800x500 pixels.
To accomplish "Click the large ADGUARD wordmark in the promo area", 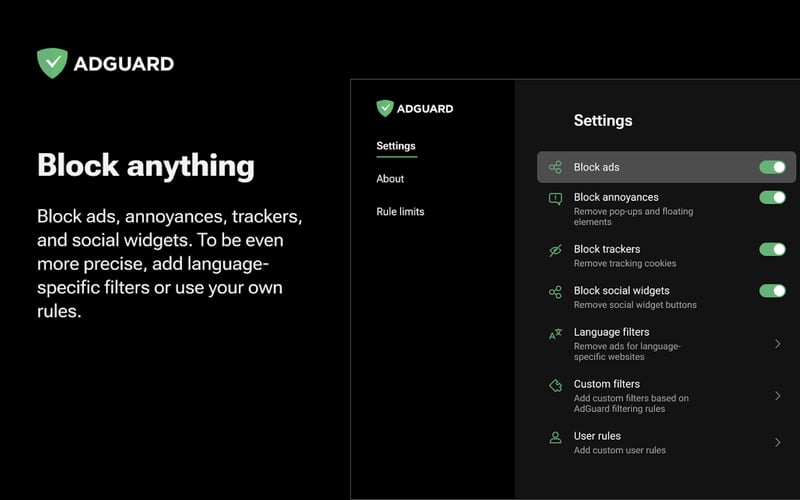I will 124,64.
